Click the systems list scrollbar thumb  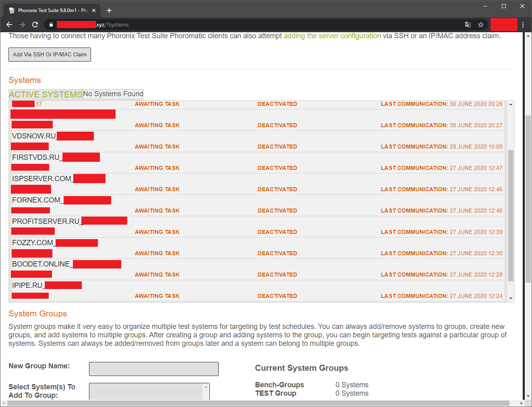click(511, 215)
